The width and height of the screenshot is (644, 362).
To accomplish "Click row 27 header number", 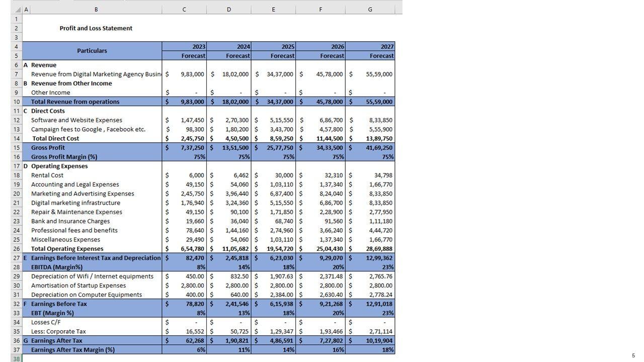I will [x=16, y=258].
